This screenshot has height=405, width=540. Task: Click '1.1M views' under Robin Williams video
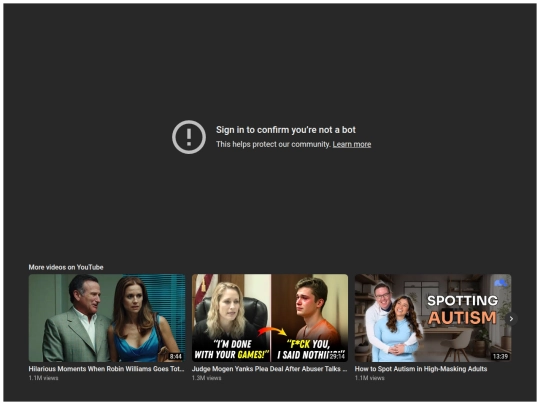pyautogui.click(x=43, y=378)
